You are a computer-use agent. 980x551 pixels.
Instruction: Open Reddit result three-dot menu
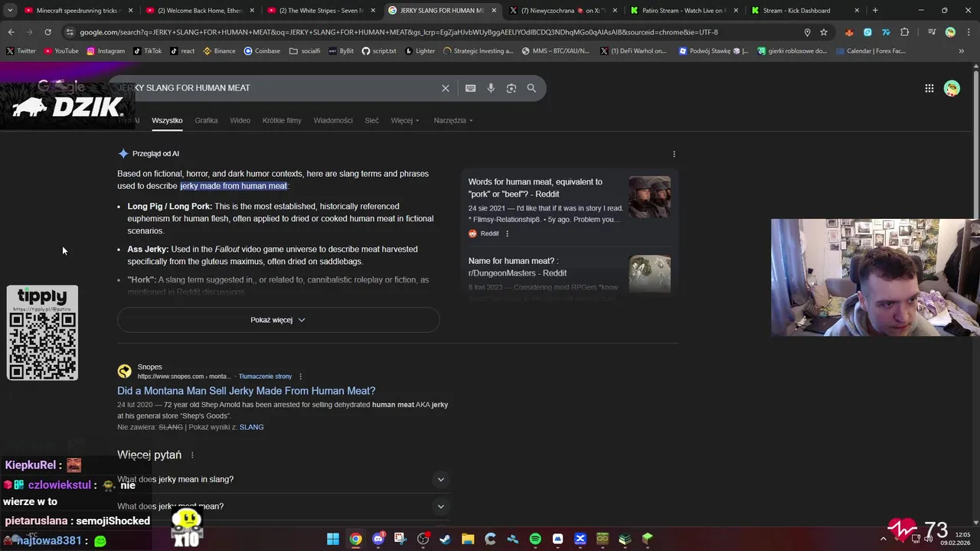coord(507,233)
